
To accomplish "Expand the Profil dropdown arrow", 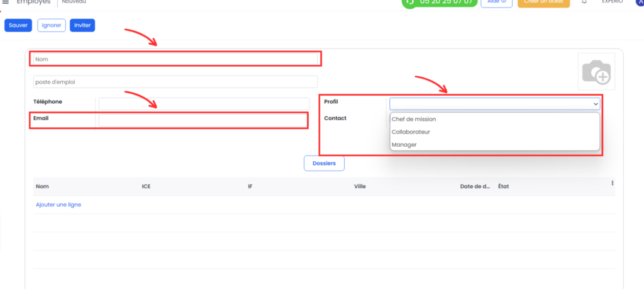I will pyautogui.click(x=596, y=104).
